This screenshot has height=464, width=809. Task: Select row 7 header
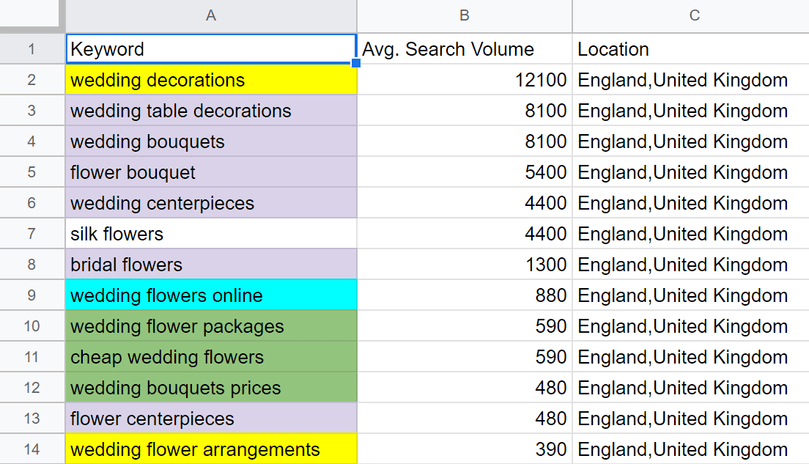point(32,234)
